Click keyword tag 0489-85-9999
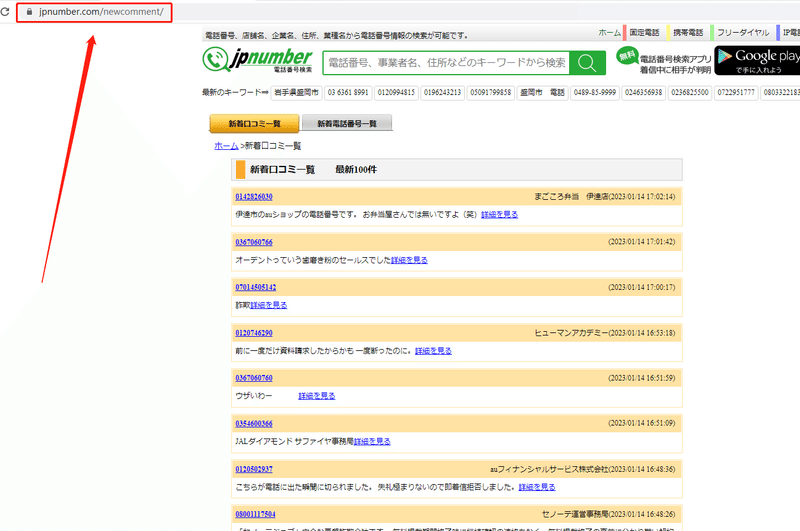The width and height of the screenshot is (800, 531). 594,93
